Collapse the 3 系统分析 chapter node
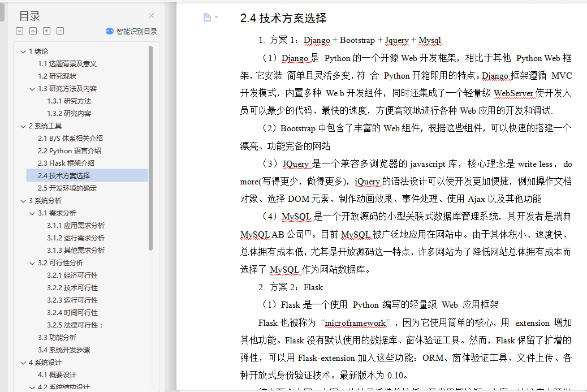The image size is (587, 392). (23, 201)
